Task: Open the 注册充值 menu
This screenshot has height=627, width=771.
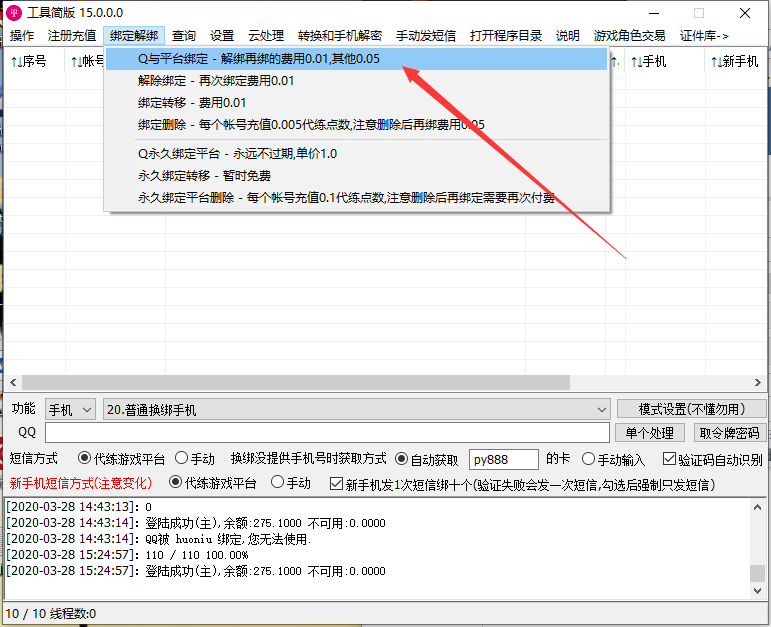Action: pos(72,35)
